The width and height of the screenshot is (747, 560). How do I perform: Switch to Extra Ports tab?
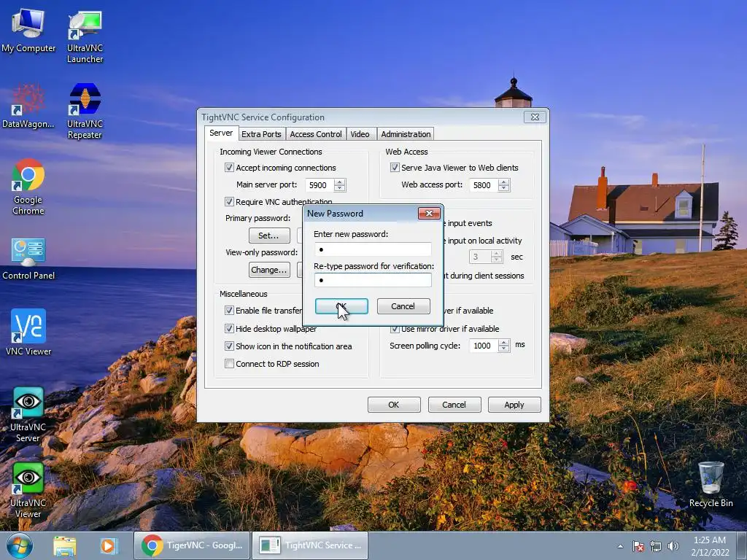261,134
